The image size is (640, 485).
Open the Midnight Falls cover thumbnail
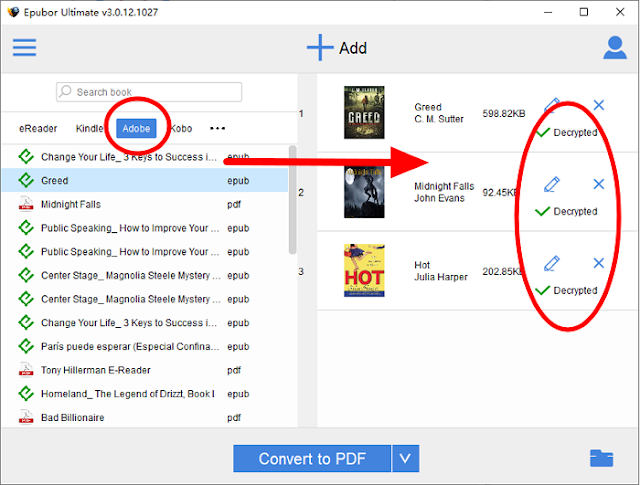point(364,192)
